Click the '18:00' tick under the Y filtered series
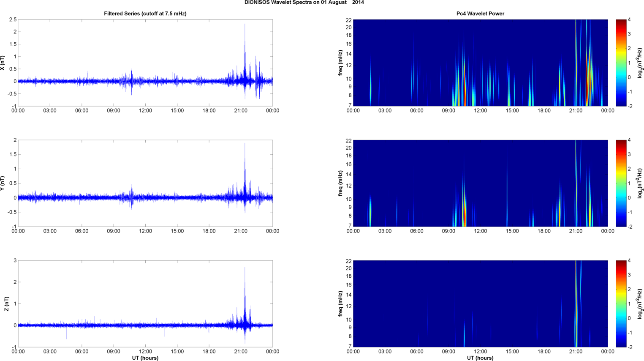644x361 pixels. 209,231
